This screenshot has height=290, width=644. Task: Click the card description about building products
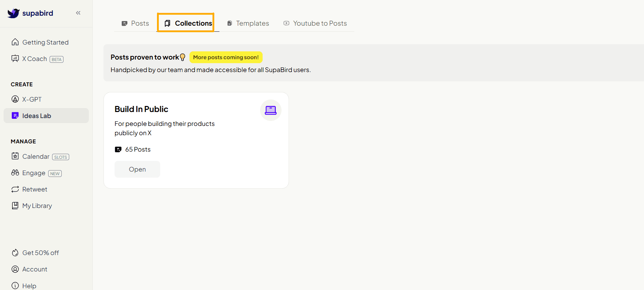[164, 128]
